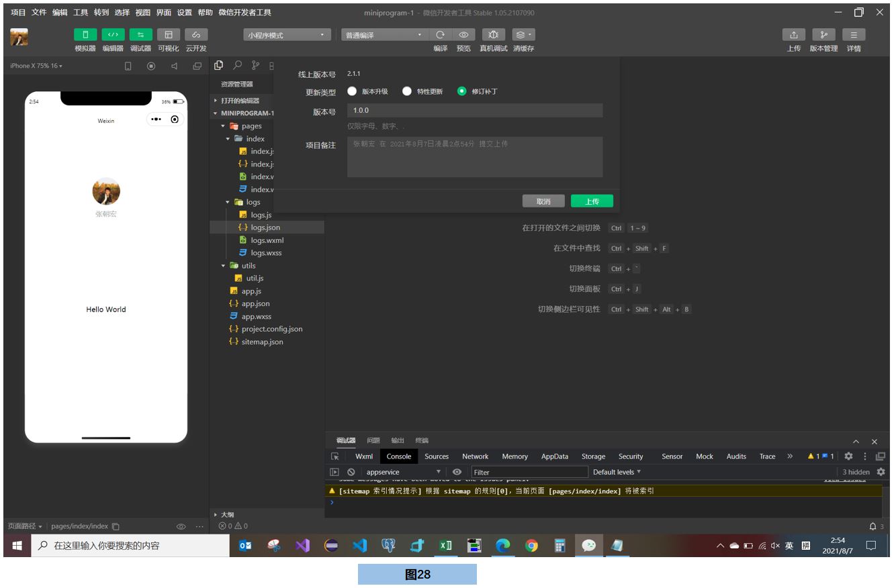This screenshot has width=894, height=588.
Task: Open the 工具 menu
Action: pyautogui.click(x=81, y=13)
